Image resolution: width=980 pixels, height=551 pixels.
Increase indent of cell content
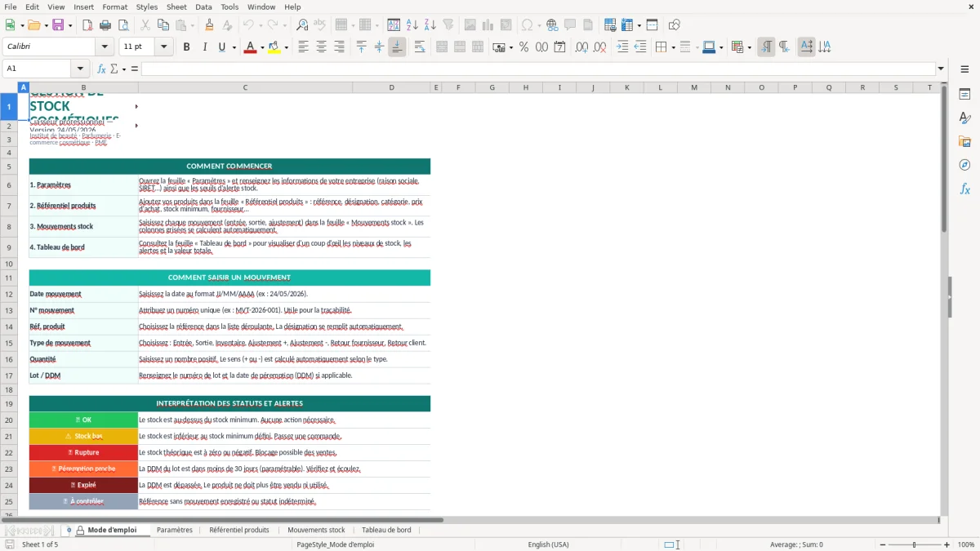click(x=622, y=47)
